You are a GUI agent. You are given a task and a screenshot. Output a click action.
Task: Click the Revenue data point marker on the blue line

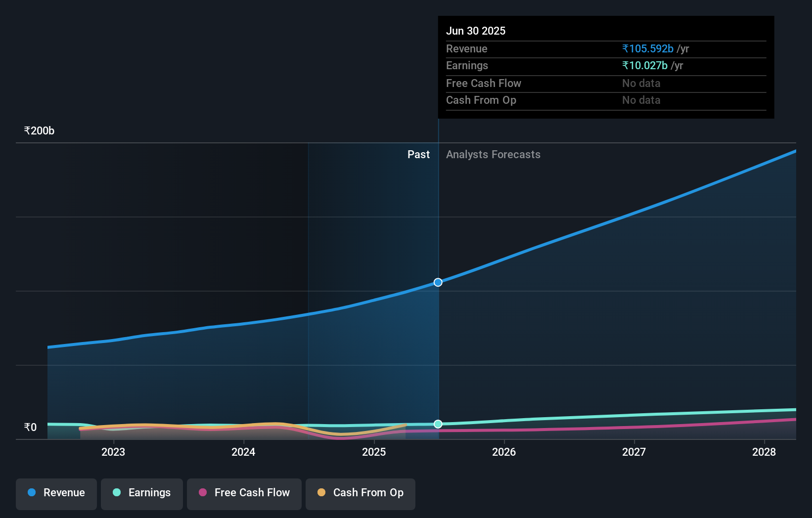coord(438,282)
